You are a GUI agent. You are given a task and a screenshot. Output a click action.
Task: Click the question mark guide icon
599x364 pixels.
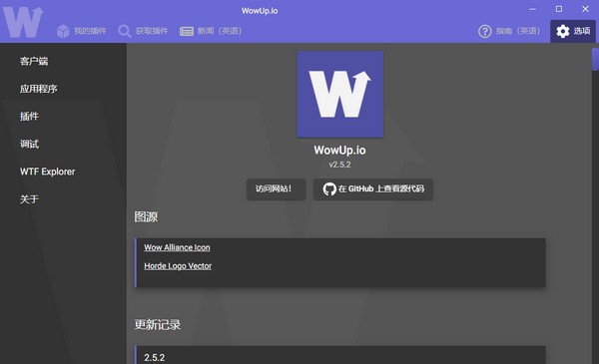pos(485,31)
